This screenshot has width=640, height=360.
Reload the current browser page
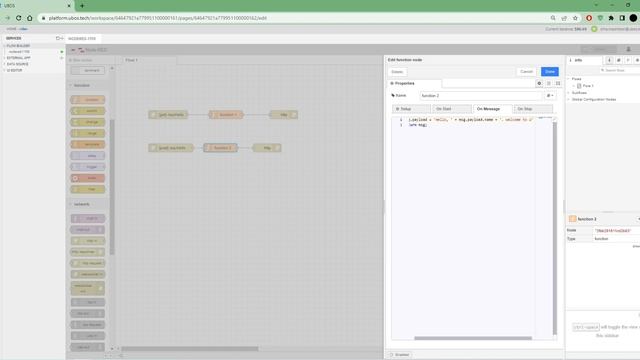point(19,18)
